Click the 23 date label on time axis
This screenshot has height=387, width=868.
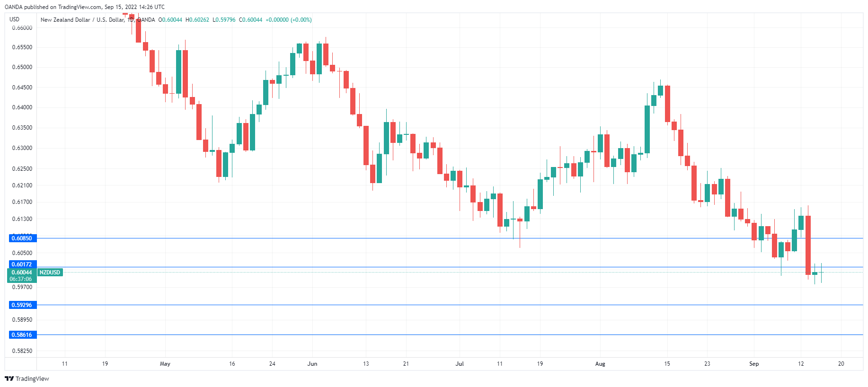(707, 364)
